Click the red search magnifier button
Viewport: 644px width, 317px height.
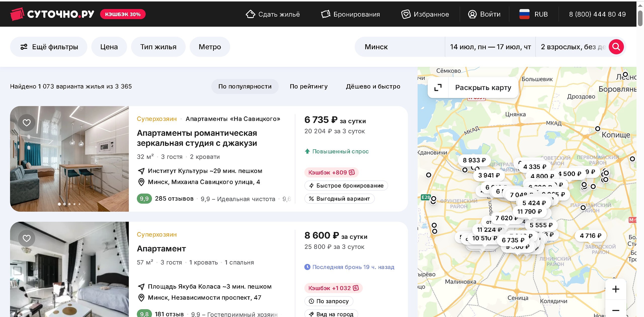(x=616, y=47)
